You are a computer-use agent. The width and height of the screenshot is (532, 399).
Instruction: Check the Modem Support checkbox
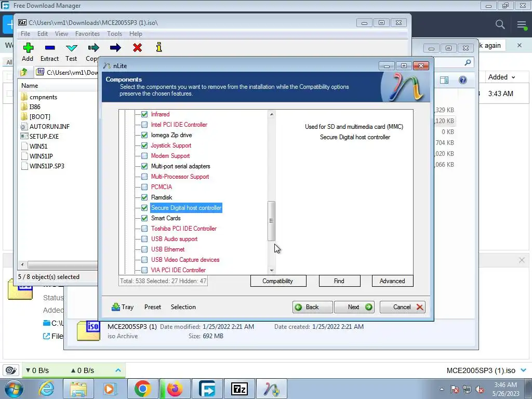coord(144,156)
